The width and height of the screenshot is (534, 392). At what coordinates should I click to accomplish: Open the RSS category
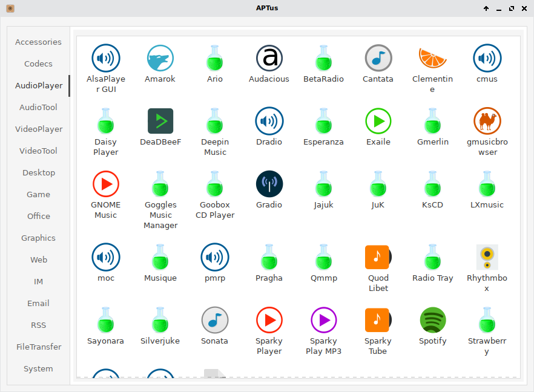click(38, 325)
